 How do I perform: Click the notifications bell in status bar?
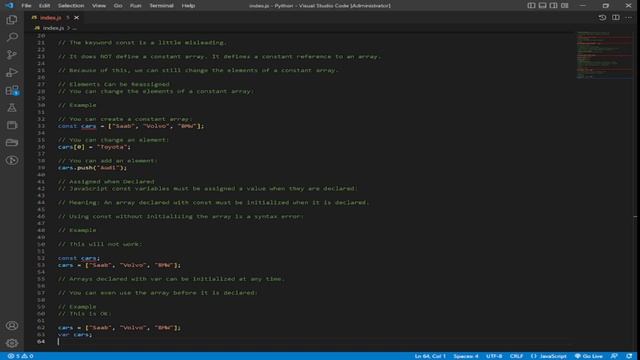(629, 356)
